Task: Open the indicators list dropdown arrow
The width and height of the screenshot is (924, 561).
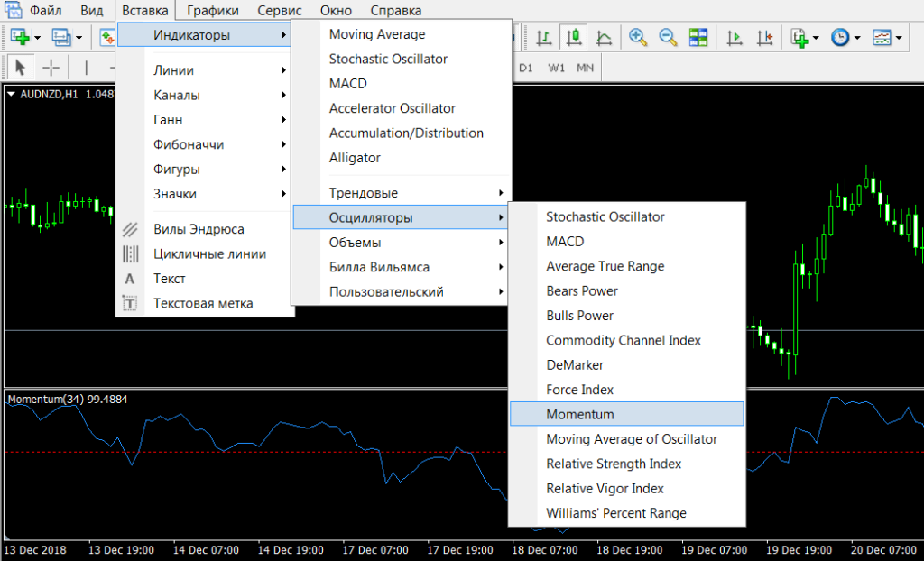Action: click(x=816, y=38)
